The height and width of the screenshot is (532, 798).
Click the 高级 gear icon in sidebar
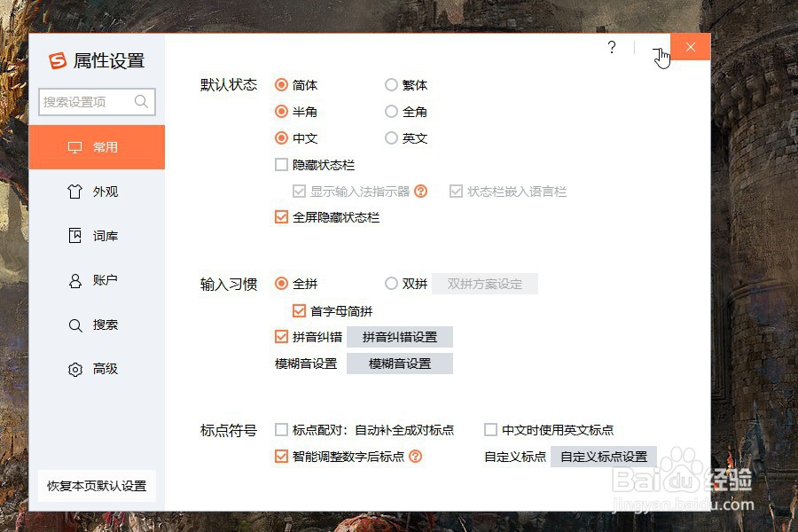(74, 369)
